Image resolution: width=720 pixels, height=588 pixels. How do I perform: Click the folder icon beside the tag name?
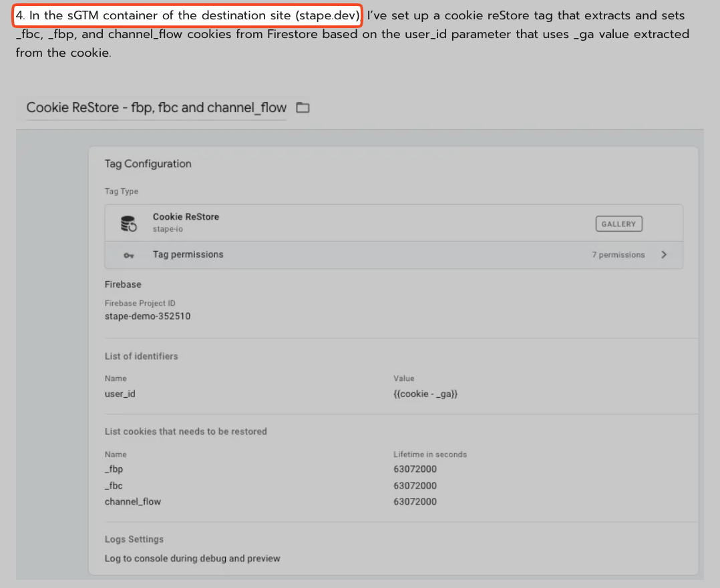[303, 108]
